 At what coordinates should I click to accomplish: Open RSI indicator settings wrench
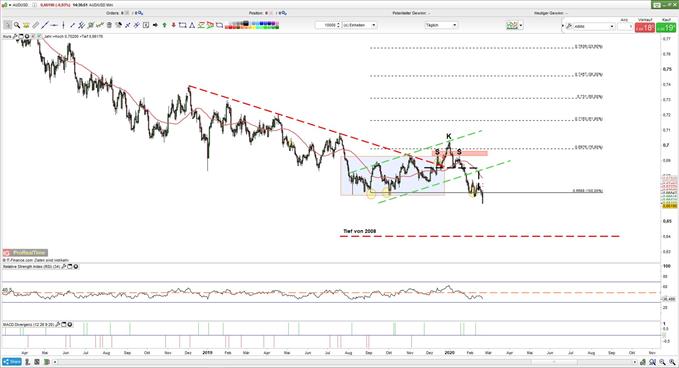[x=64, y=267]
